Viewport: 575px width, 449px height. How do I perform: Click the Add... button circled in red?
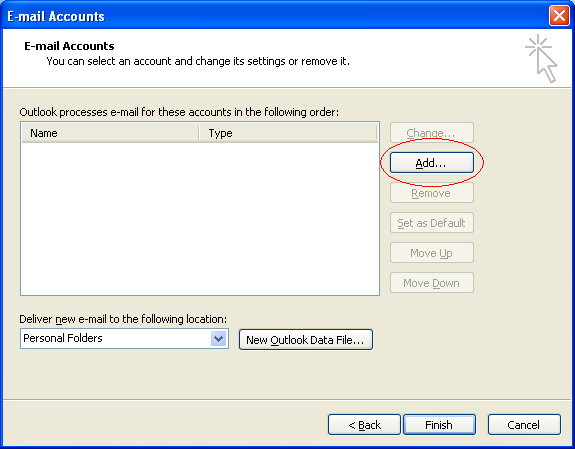coord(432,163)
